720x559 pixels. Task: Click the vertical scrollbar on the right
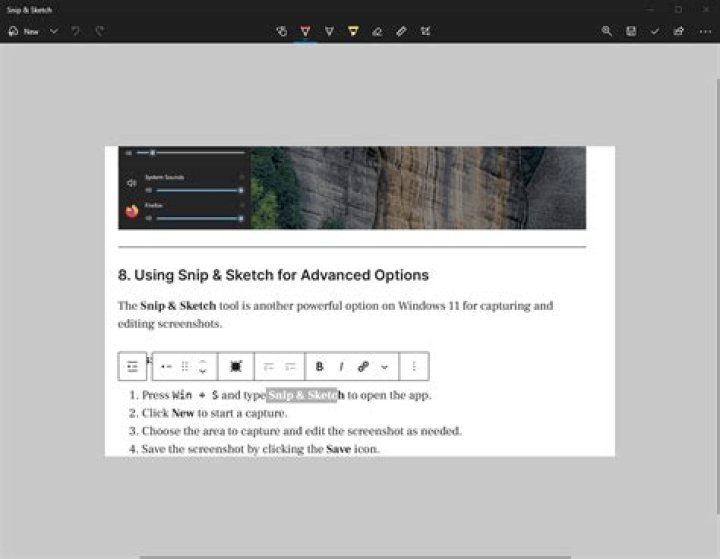tap(718, 294)
